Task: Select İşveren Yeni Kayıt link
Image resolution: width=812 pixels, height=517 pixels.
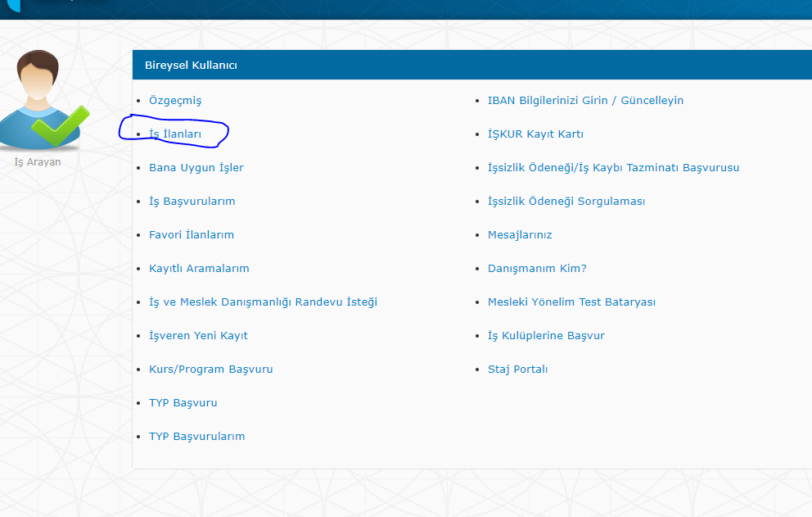Action: point(198,336)
